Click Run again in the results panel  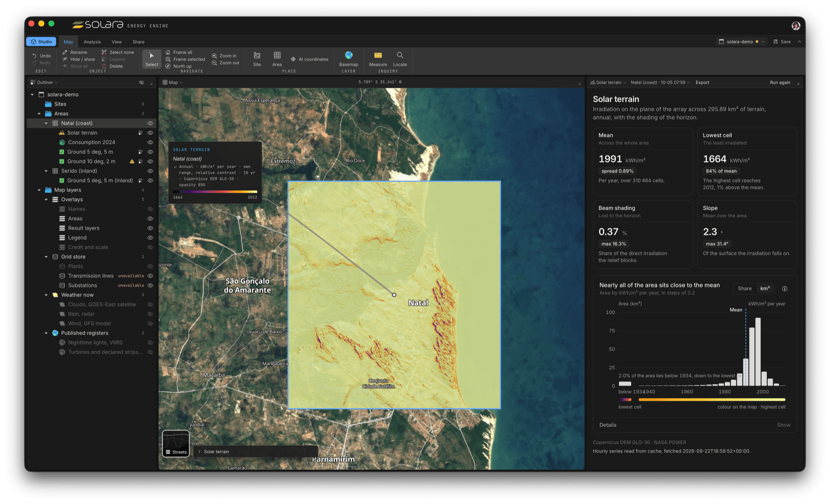click(780, 83)
